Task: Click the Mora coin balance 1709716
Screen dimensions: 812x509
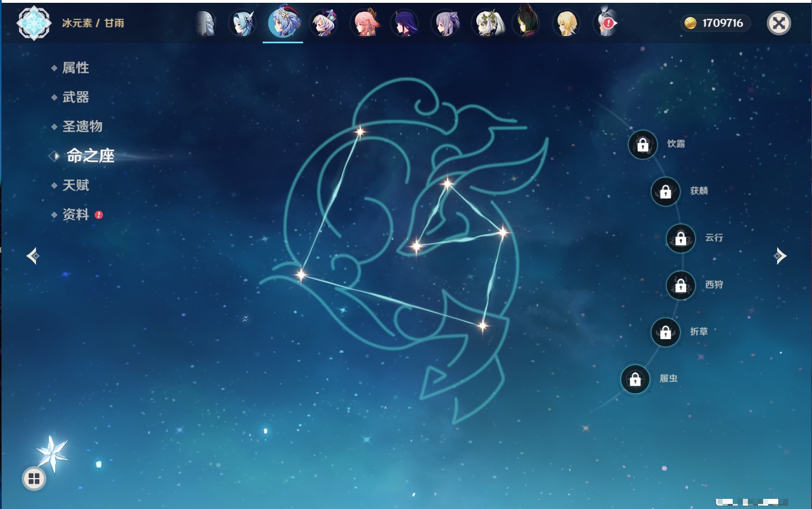Action: 715,23
